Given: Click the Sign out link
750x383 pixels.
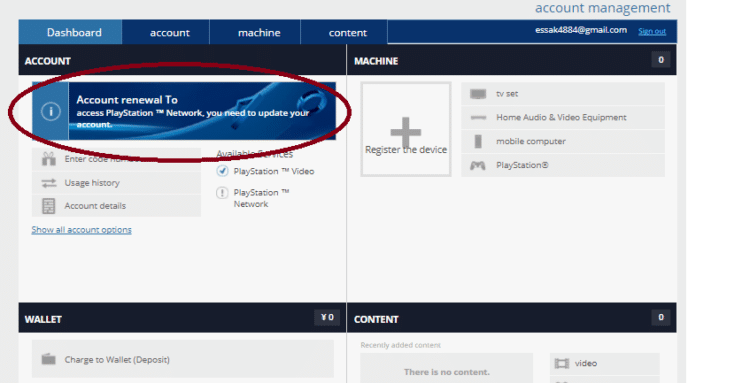Looking at the screenshot, I should pyautogui.click(x=652, y=32).
